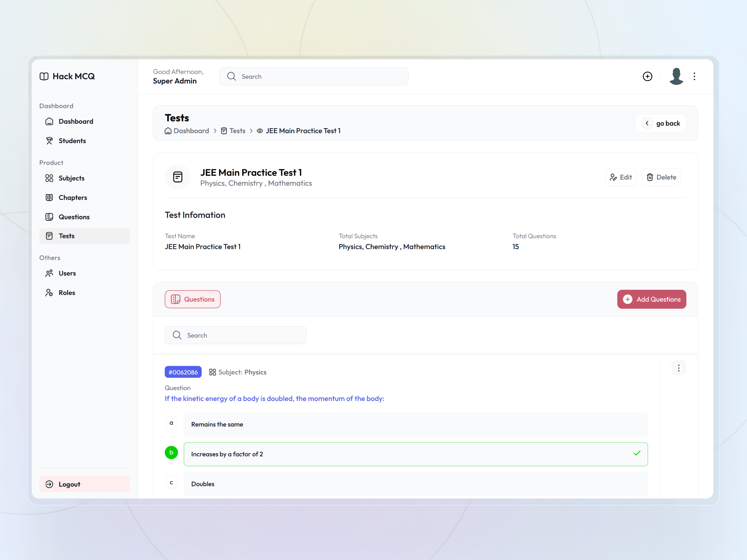This screenshot has height=560, width=747.
Task: Click the Questions icon under Product
Action: pyautogui.click(x=49, y=217)
